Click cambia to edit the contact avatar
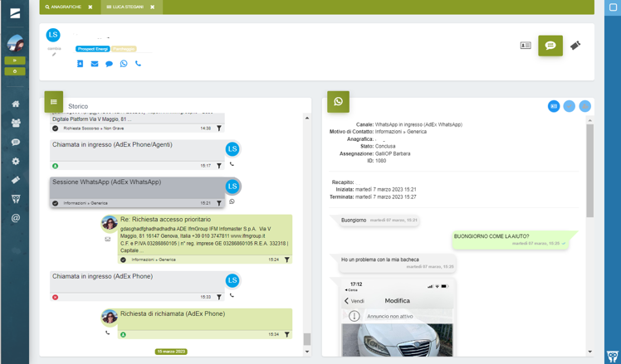 coord(53,49)
